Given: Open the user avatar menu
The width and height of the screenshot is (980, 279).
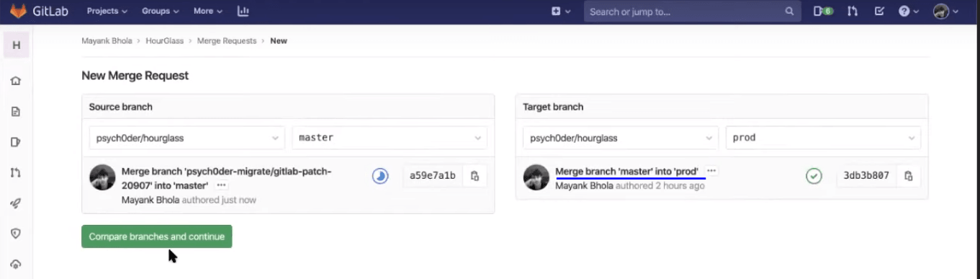Looking at the screenshot, I should [x=945, y=12].
